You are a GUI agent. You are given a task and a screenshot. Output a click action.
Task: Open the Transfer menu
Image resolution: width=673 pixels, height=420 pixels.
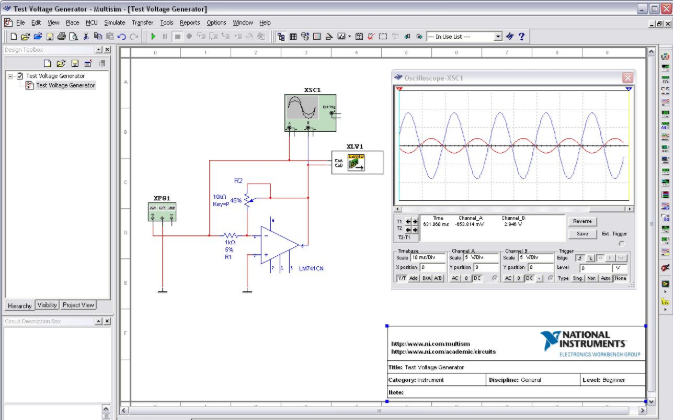pos(142,23)
